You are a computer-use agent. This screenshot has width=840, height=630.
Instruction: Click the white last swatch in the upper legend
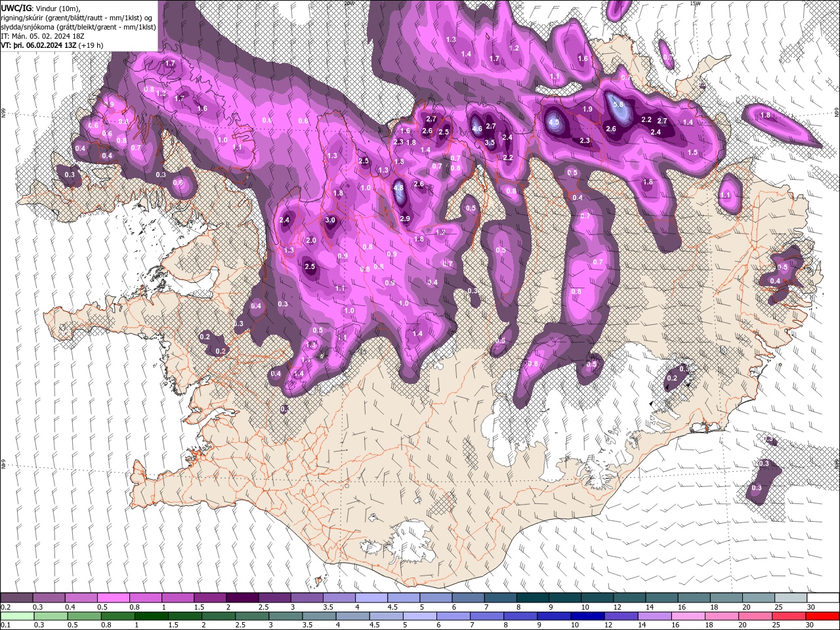point(823,598)
